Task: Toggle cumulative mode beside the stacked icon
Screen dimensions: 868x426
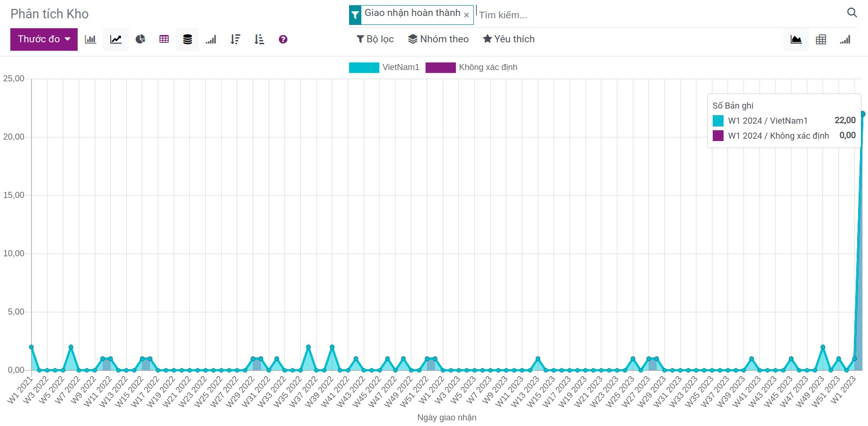Action: (211, 39)
